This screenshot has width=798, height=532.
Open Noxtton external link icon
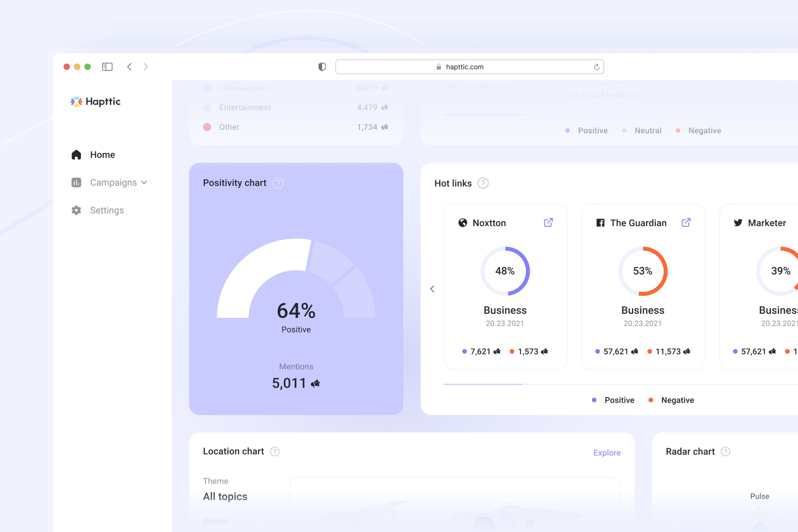point(548,223)
